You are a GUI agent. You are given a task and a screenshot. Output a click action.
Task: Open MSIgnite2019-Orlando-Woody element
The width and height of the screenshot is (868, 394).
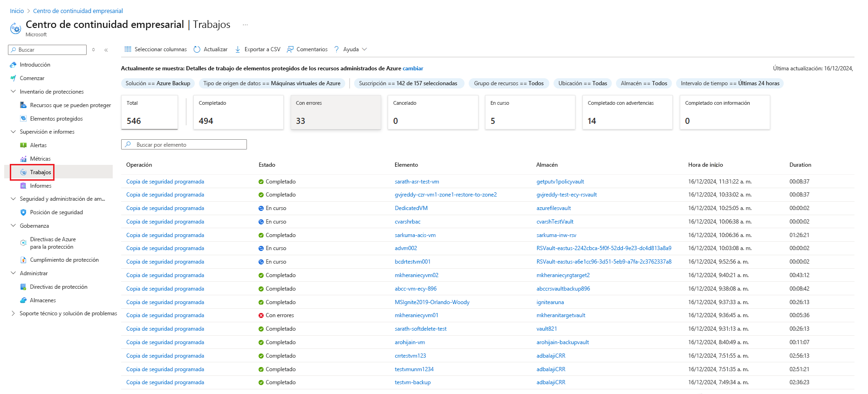432,302
